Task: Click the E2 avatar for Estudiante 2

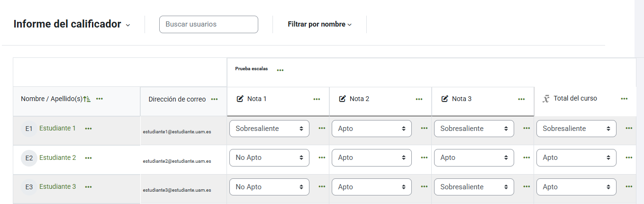Action: (29, 158)
